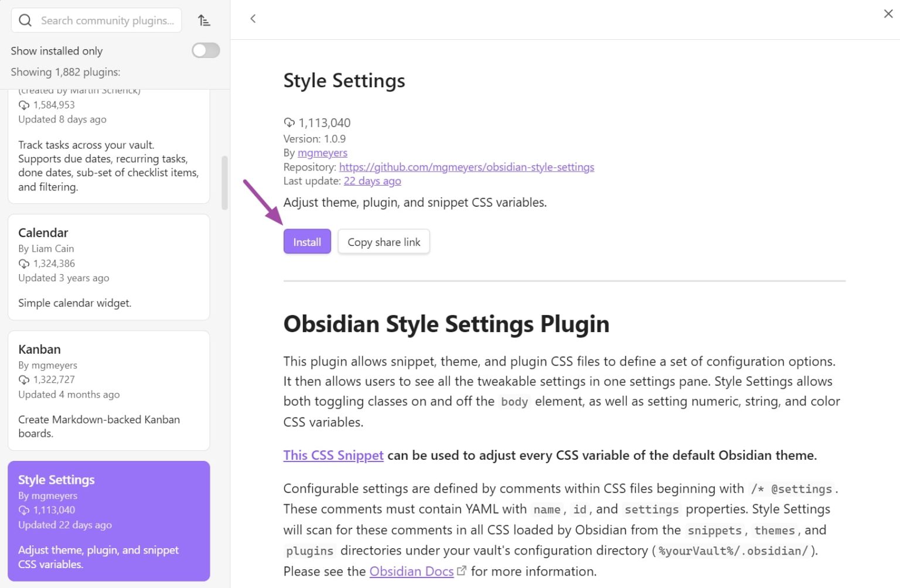Open the mgmeyers author profile link
900x588 pixels.
pos(322,152)
